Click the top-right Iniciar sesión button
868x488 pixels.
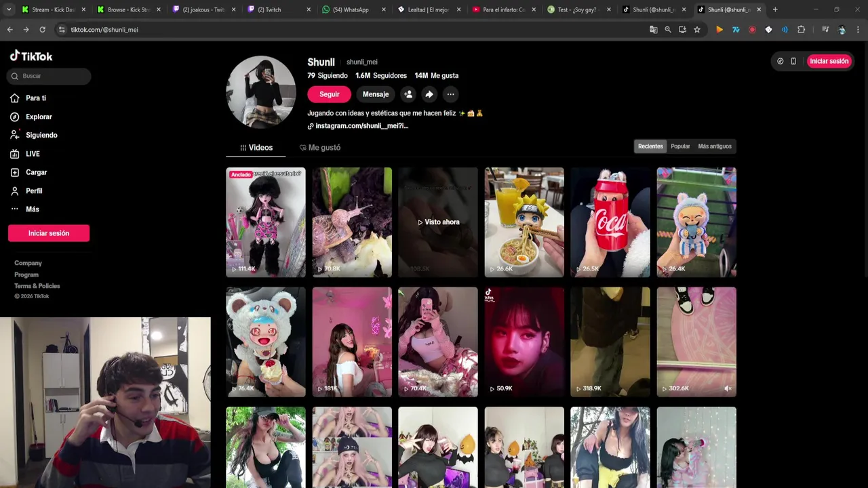tap(829, 61)
